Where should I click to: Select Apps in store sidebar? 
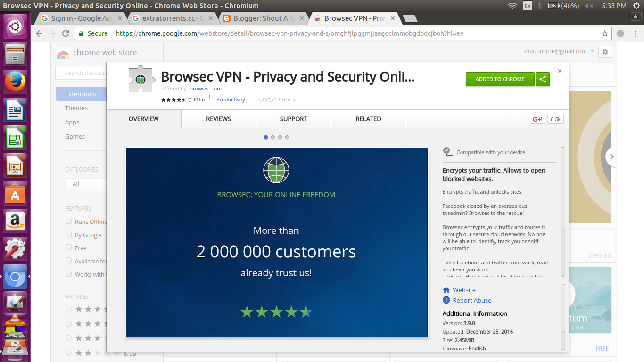coord(72,122)
